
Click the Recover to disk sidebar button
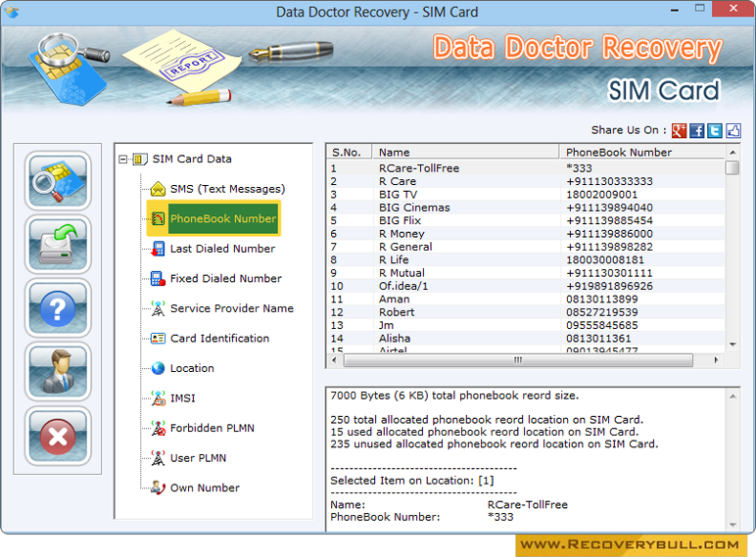pyautogui.click(x=58, y=245)
